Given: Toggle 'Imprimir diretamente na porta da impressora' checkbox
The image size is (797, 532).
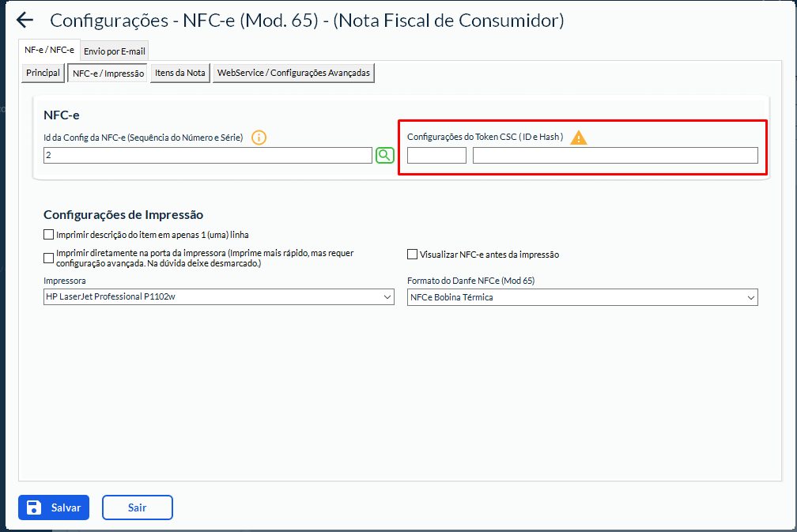Looking at the screenshot, I should (x=49, y=258).
